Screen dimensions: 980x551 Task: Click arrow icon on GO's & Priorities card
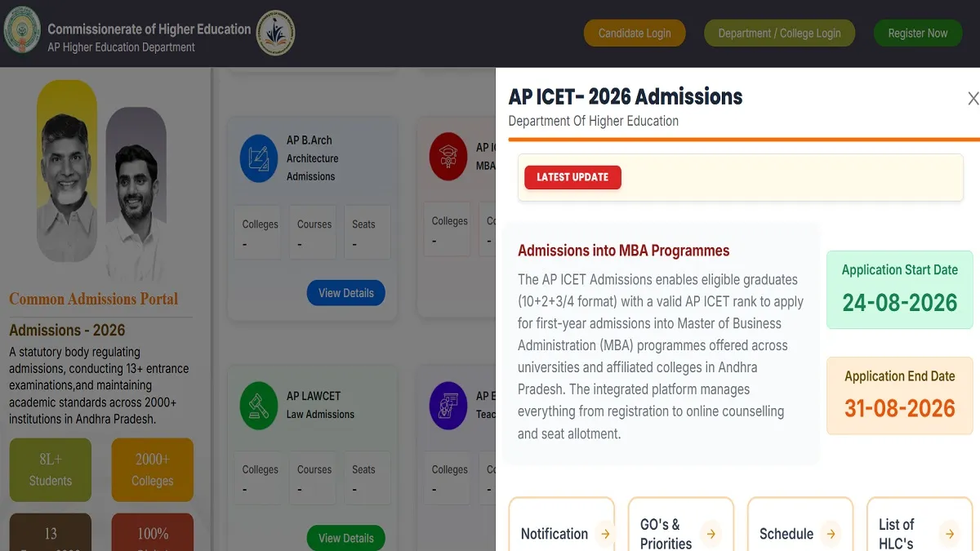pos(711,534)
